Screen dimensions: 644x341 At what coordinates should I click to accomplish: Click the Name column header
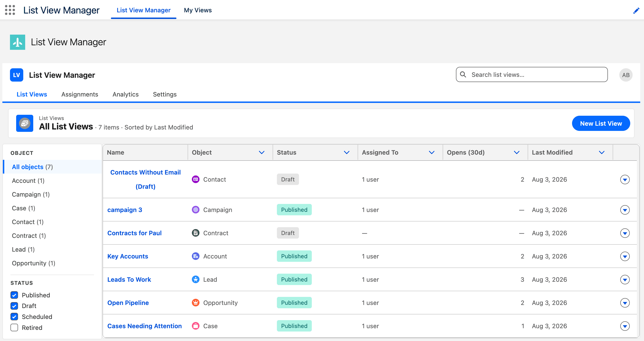(145, 152)
